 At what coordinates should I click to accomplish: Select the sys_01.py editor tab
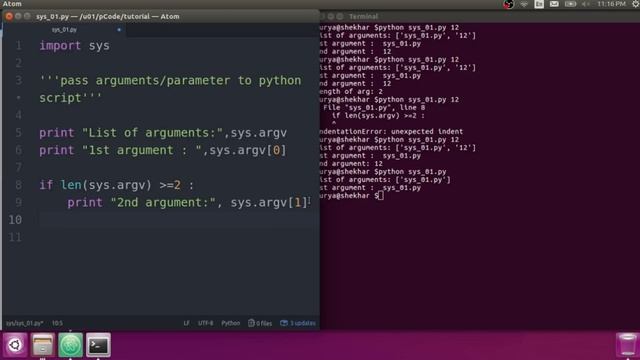(64, 30)
